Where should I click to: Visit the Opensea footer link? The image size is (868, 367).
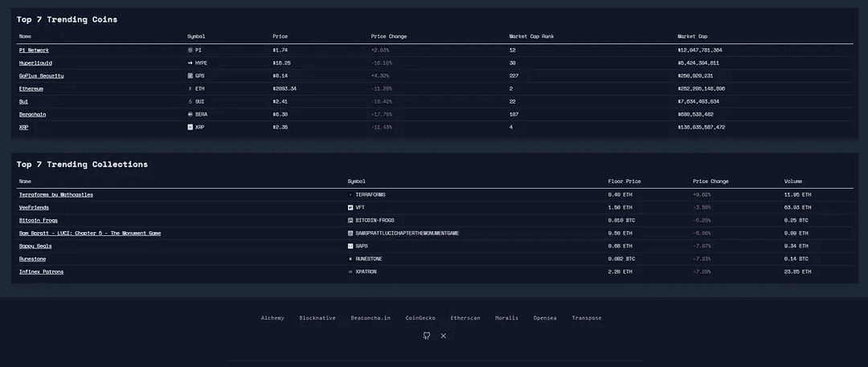pos(545,318)
